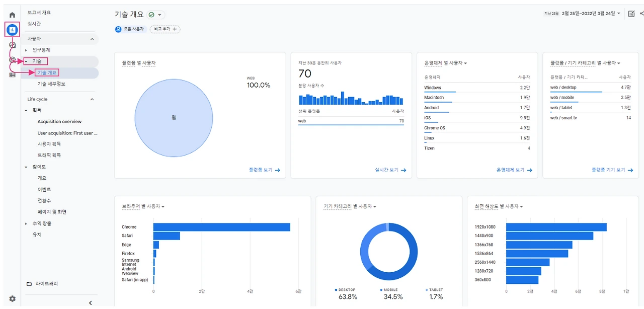Open the 실시간 report in the sidebar
This screenshot has height=309, width=644.
pos(34,24)
